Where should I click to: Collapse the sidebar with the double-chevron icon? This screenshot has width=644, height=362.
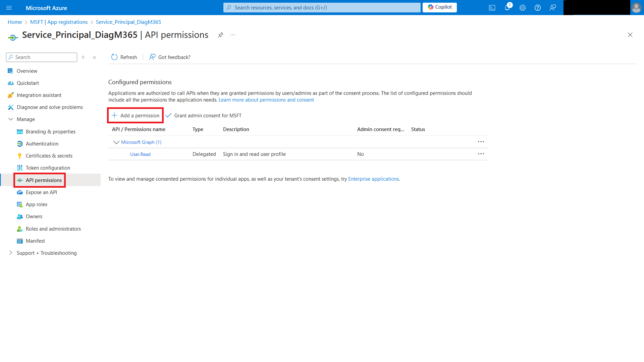point(95,57)
